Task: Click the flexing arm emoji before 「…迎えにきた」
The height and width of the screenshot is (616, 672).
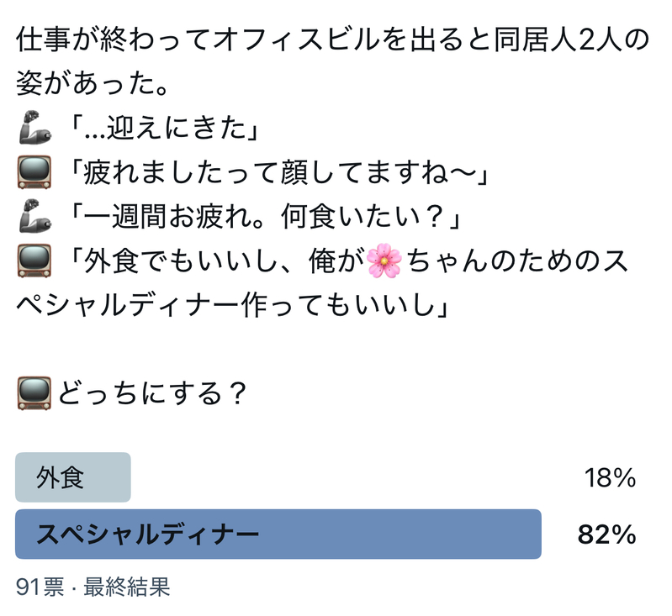Action: (x=34, y=129)
